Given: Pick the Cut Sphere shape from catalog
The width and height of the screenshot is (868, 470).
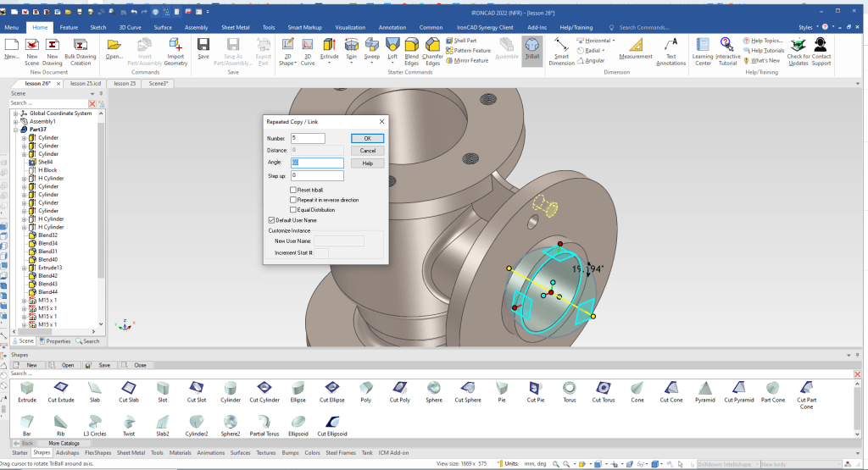Looking at the screenshot, I should [467, 390].
